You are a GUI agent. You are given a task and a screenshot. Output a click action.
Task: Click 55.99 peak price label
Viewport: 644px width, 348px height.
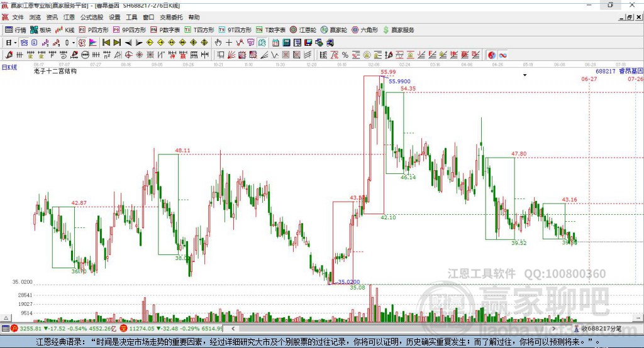[x=388, y=72]
